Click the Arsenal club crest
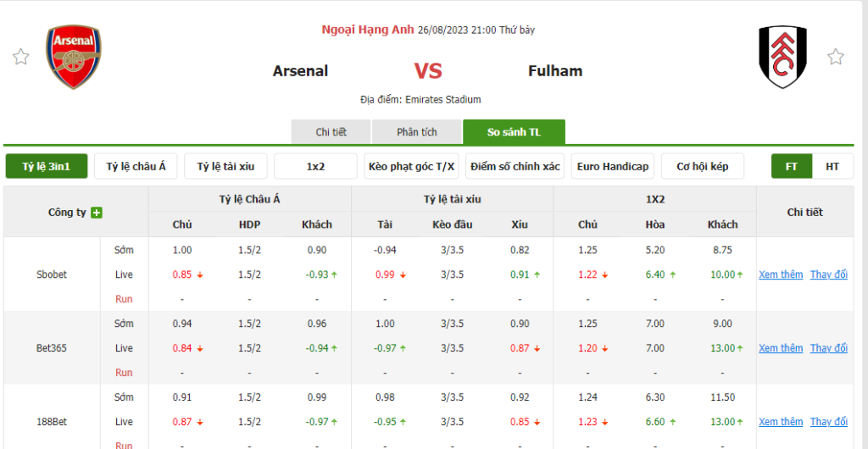Screen dimensions: 868x449 (75, 57)
